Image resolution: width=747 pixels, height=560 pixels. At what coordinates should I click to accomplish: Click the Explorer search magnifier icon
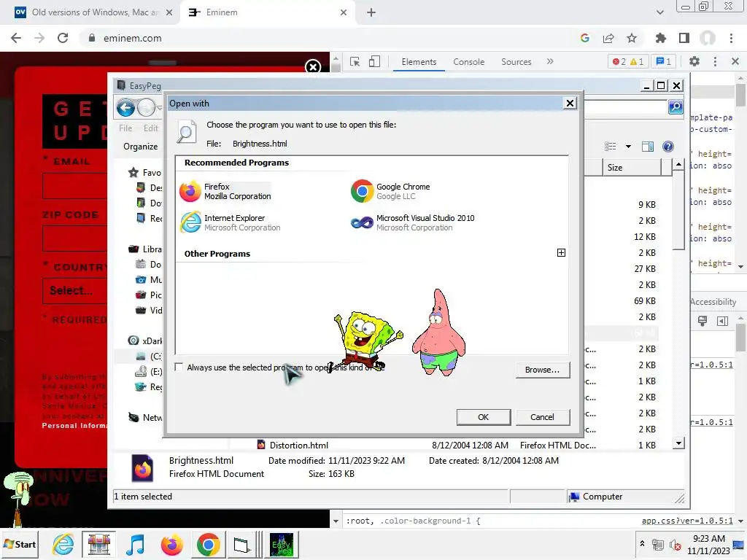pyautogui.click(x=676, y=107)
